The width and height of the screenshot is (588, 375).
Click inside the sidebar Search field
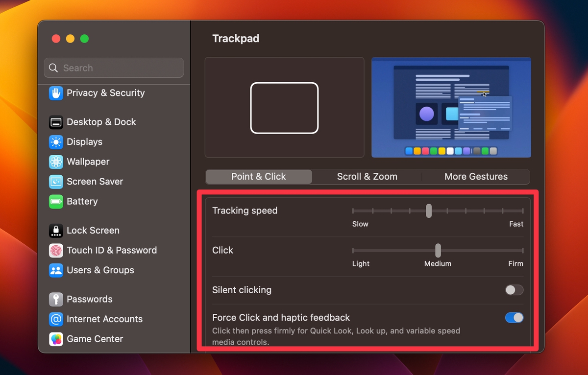coord(113,68)
